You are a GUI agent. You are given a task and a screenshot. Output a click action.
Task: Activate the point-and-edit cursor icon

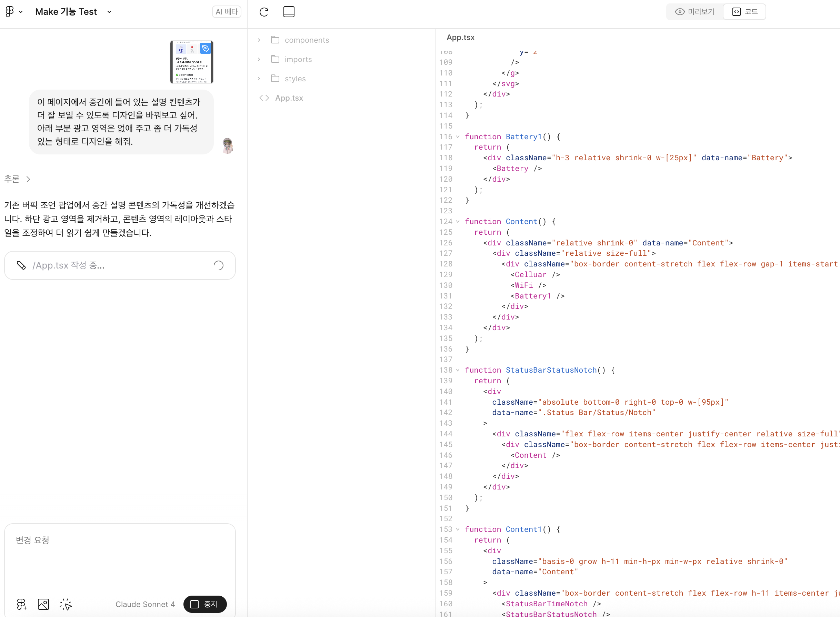[x=66, y=604]
